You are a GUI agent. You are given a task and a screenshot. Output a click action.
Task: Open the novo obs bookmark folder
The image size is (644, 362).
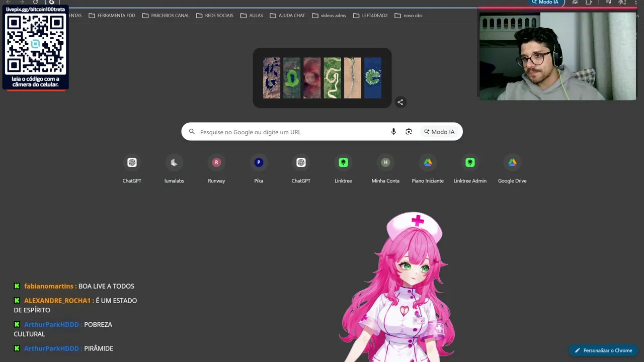(x=409, y=16)
